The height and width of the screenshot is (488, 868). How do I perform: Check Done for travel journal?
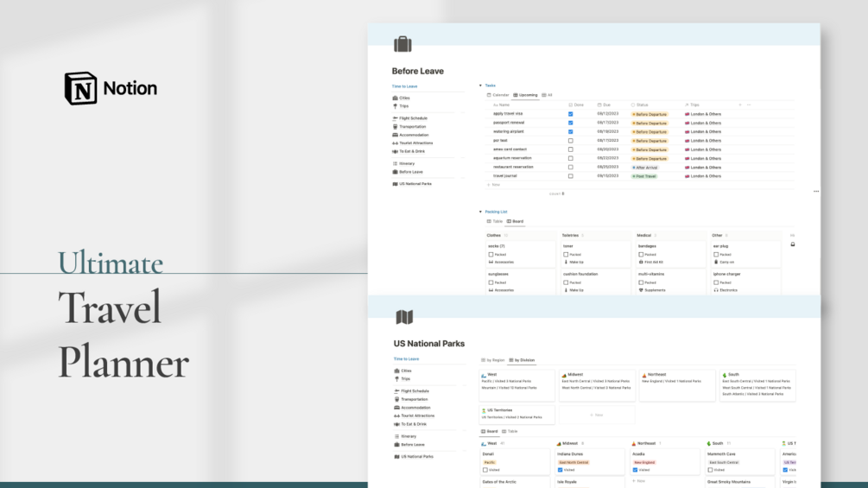[x=570, y=176]
